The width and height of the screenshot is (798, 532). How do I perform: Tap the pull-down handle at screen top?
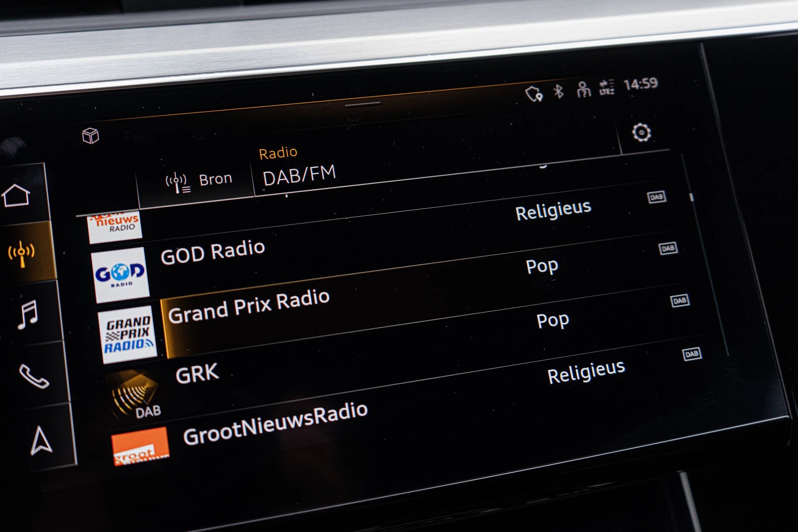pos(362,104)
